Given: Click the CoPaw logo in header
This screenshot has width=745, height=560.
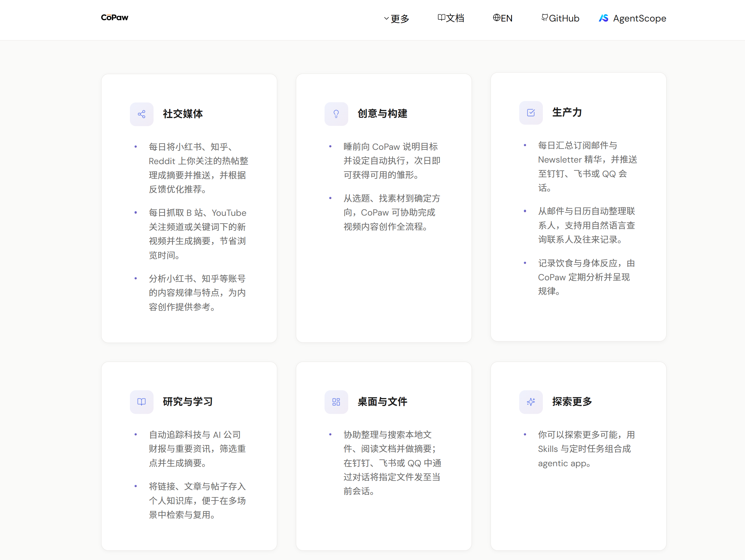Looking at the screenshot, I should tap(115, 17).
